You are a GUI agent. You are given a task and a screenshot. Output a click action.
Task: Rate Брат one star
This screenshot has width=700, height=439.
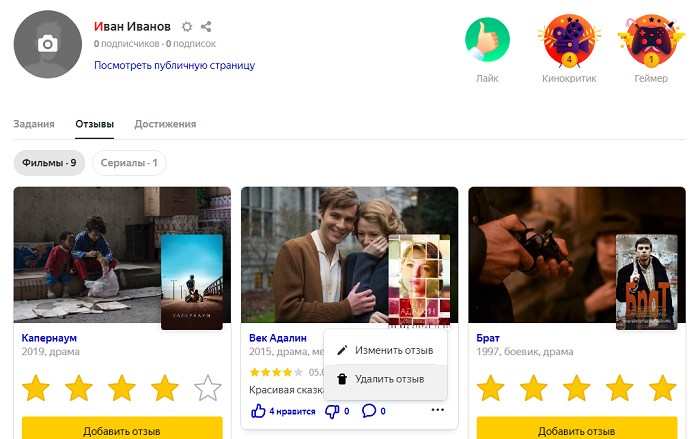pos(491,388)
